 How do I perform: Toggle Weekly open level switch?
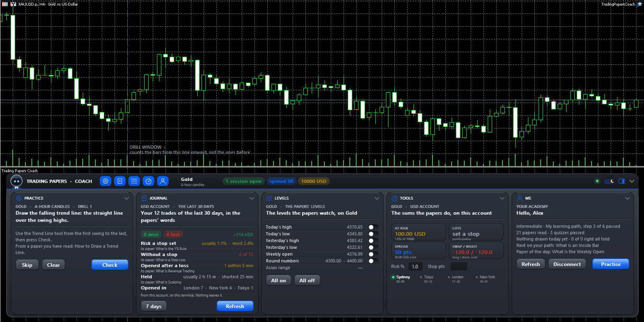tap(373, 254)
